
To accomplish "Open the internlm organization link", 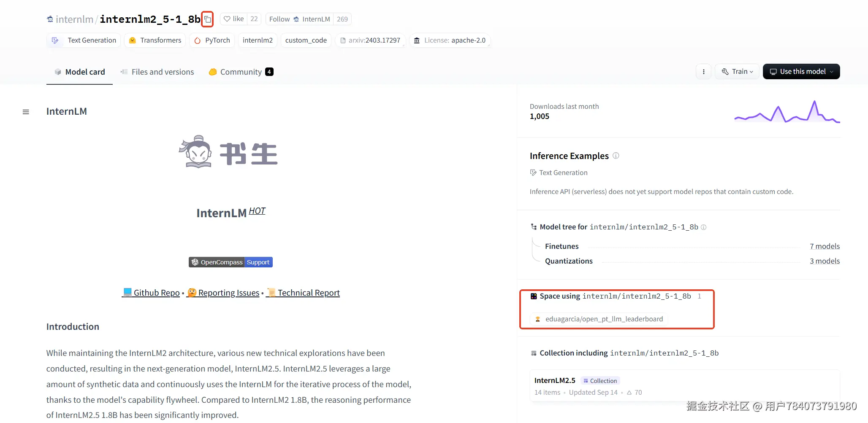I will pyautogui.click(x=74, y=19).
